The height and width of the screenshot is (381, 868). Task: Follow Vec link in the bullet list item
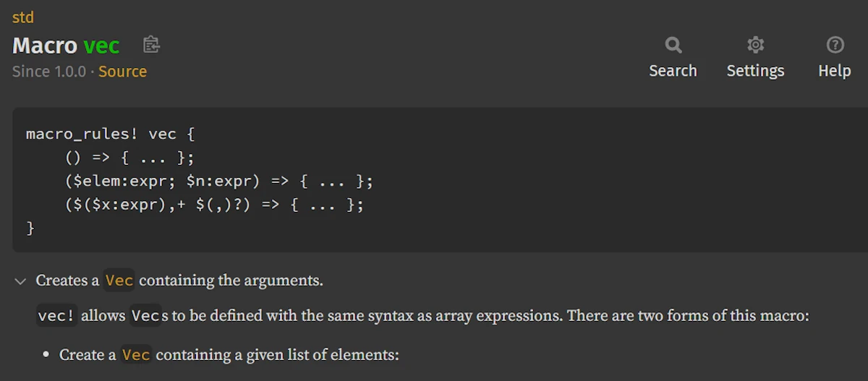136,355
